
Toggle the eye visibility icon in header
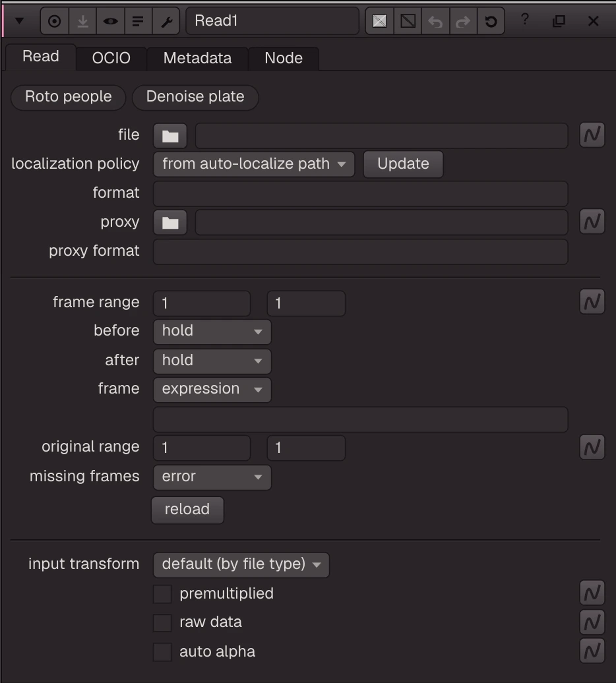[x=110, y=21]
